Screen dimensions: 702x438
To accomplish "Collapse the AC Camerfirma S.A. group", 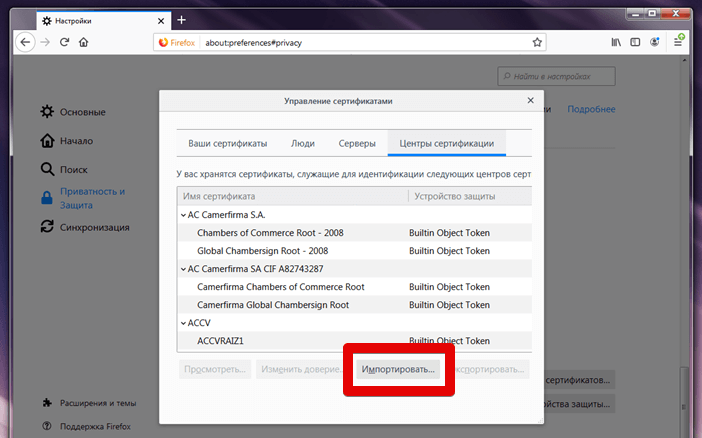I will pos(183,215).
